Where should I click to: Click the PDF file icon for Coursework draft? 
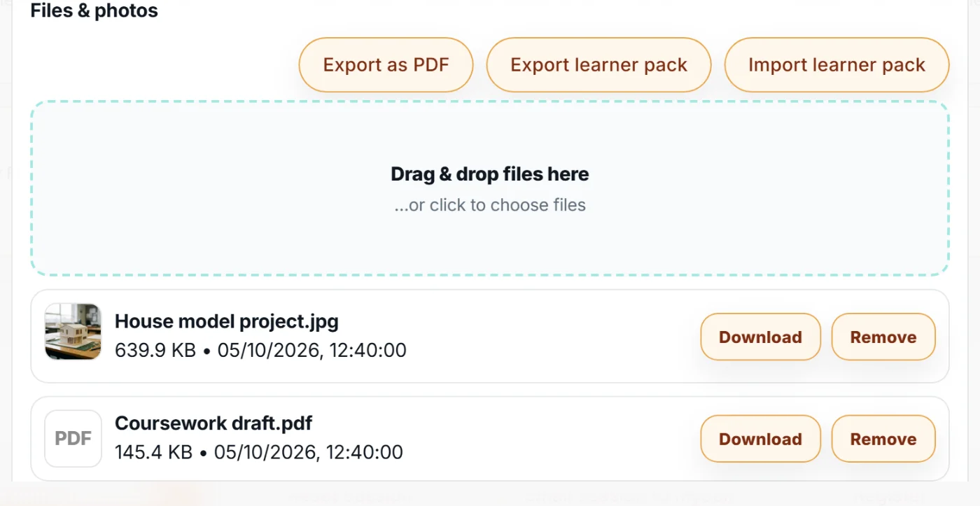point(73,438)
